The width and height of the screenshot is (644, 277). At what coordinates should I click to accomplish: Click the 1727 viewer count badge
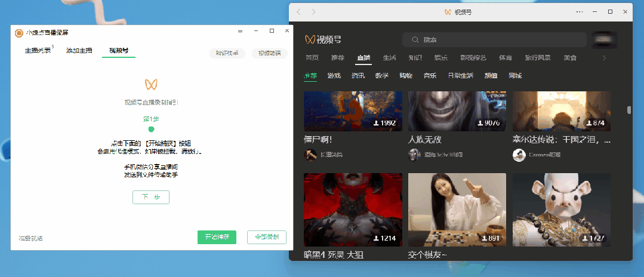coord(593,238)
